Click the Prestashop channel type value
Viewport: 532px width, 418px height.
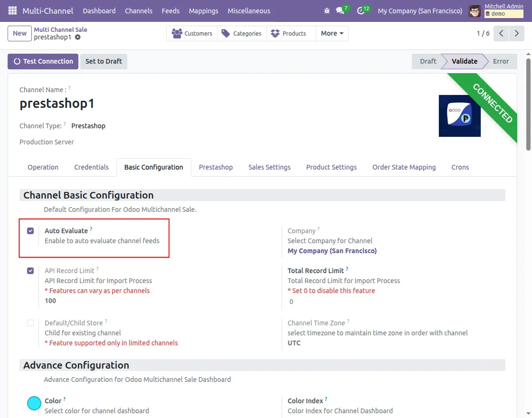coord(88,126)
